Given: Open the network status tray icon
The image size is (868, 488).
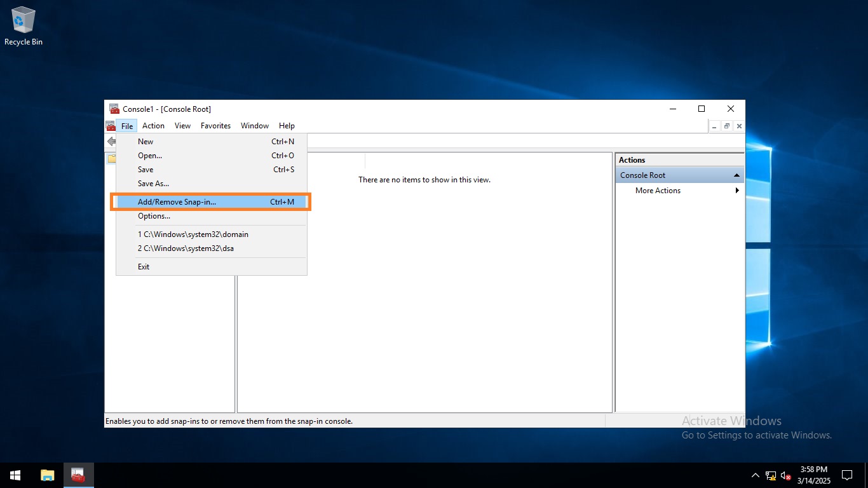Looking at the screenshot, I should pos(771,475).
